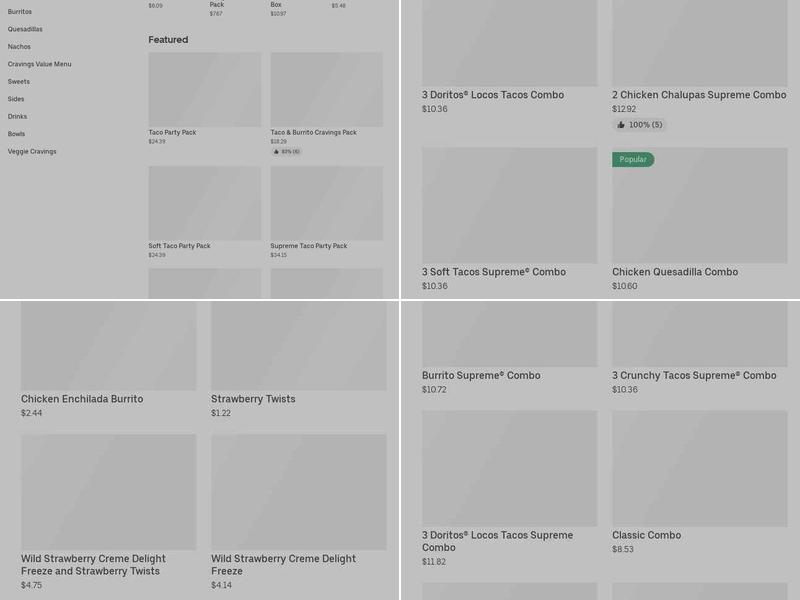Click thumbs-up rating under Taco & Burrito Cravings Pack
This screenshot has width=800, height=600.
(x=286, y=152)
